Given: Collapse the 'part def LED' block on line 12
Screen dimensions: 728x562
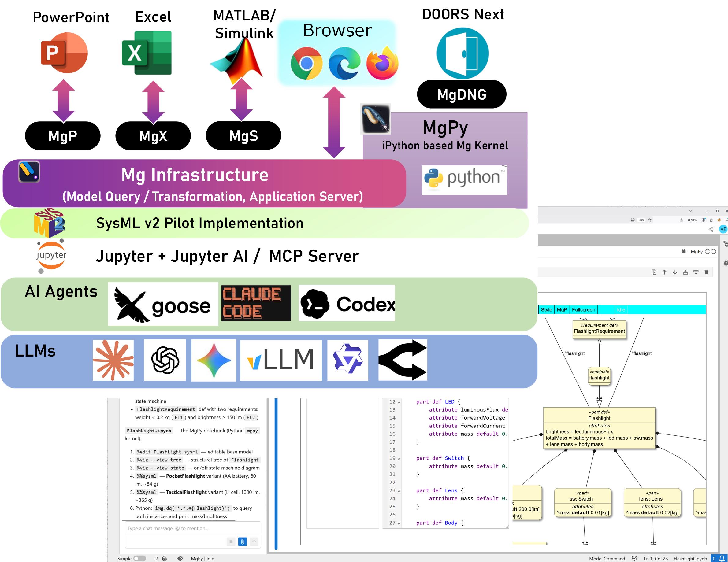Looking at the screenshot, I should [399, 402].
